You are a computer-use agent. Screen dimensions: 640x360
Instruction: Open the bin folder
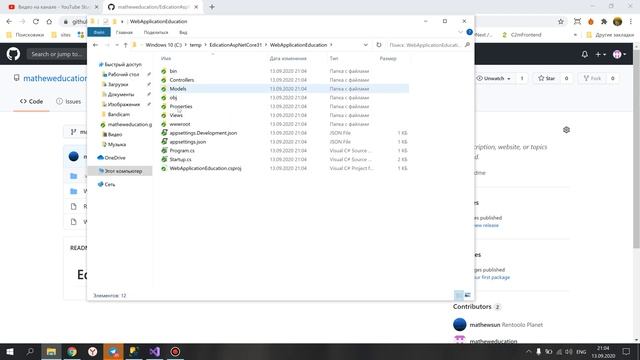tap(173, 71)
